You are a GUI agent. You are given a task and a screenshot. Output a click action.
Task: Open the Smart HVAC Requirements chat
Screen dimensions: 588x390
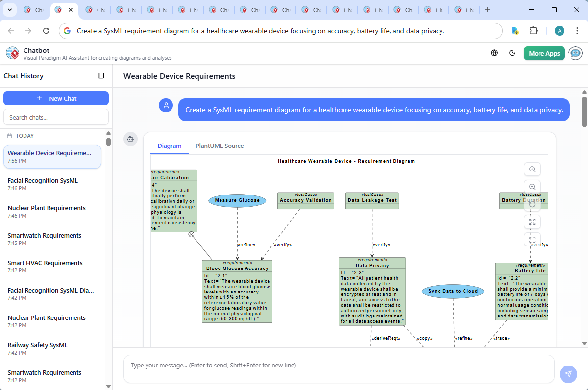tap(45, 263)
